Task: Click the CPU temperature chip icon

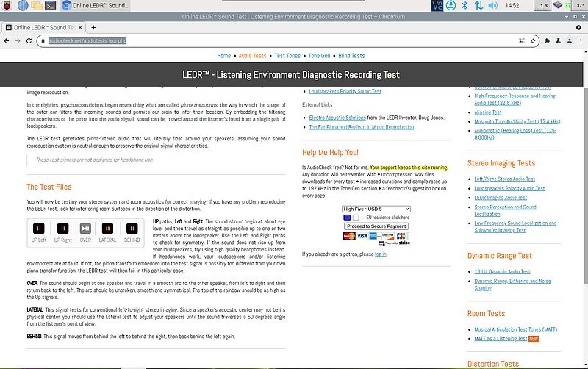Action: (558, 5)
